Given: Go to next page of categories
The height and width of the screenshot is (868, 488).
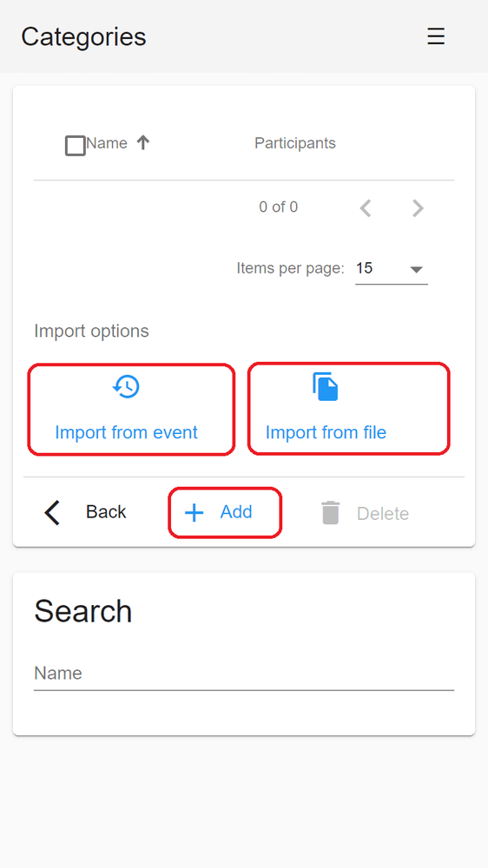Looking at the screenshot, I should (418, 208).
